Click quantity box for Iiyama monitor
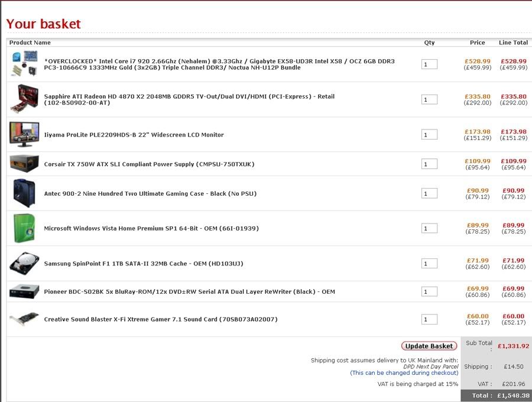 tap(429, 135)
